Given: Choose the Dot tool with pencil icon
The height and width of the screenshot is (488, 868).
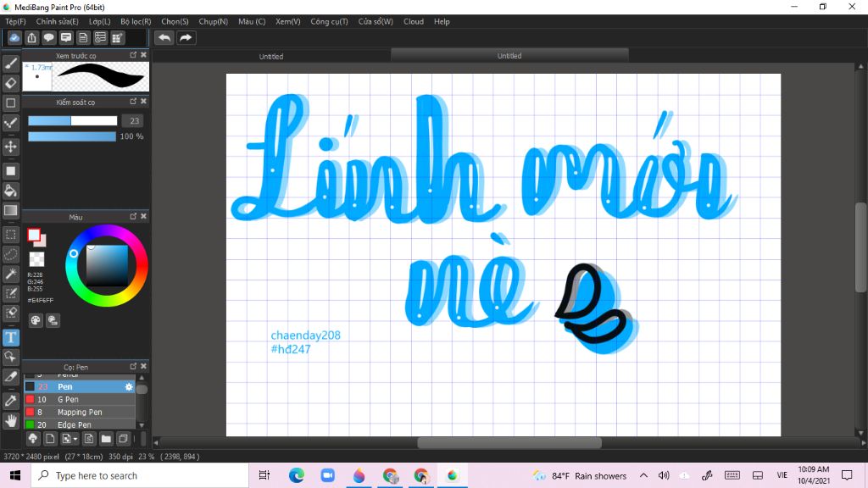Looking at the screenshot, I should click(10, 123).
